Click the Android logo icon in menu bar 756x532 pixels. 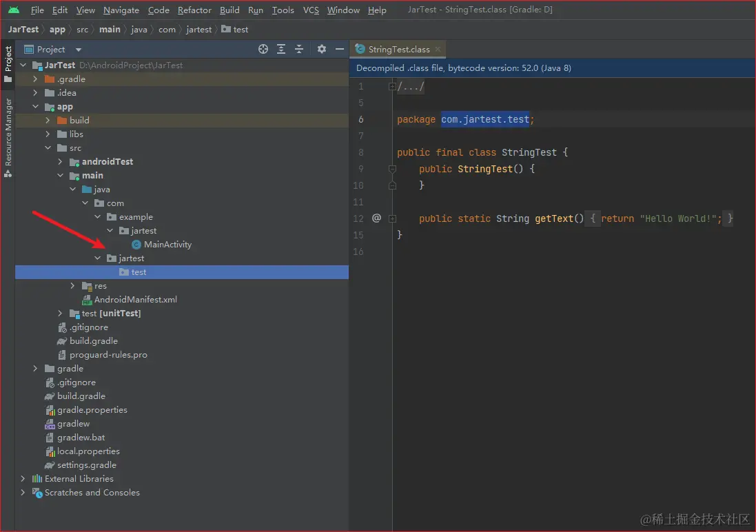click(14, 10)
